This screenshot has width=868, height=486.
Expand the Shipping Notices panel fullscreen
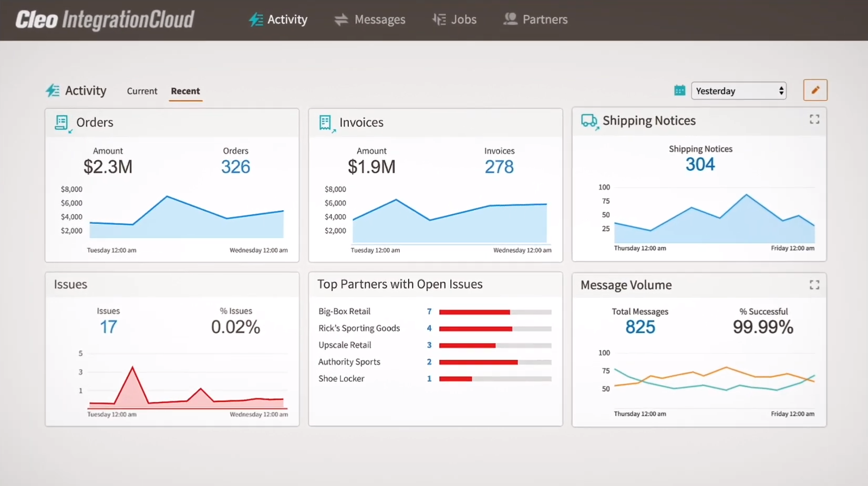(x=814, y=119)
